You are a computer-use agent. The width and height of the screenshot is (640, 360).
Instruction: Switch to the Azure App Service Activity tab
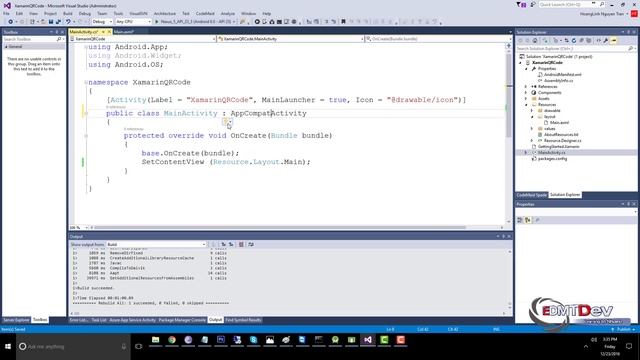133,320
